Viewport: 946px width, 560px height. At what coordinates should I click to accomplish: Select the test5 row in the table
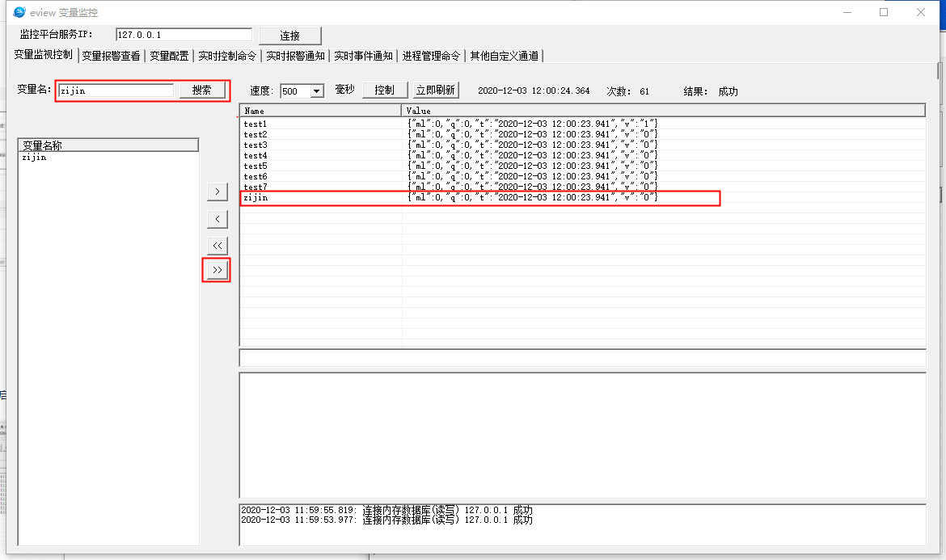point(583,166)
